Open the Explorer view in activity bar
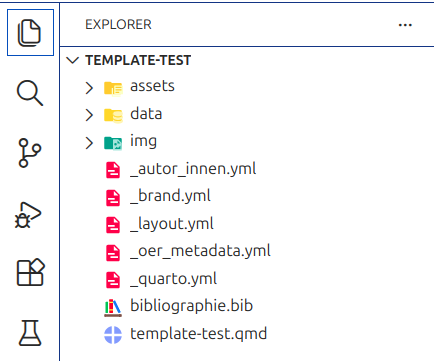434x361 pixels. (30, 33)
